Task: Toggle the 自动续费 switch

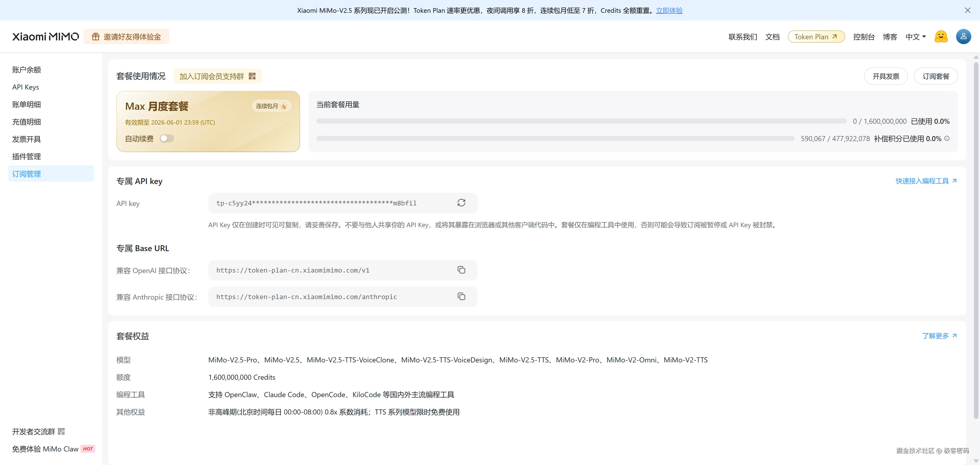Action: [167, 139]
